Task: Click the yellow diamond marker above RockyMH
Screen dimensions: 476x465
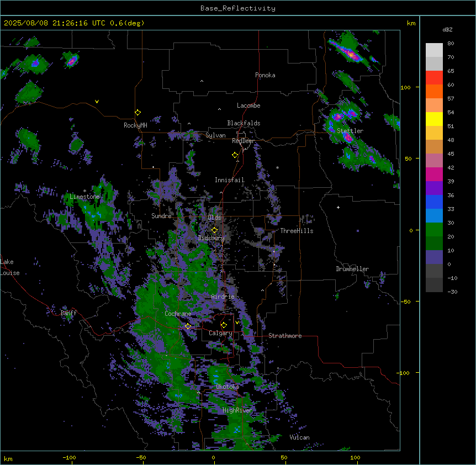Action: click(x=138, y=113)
